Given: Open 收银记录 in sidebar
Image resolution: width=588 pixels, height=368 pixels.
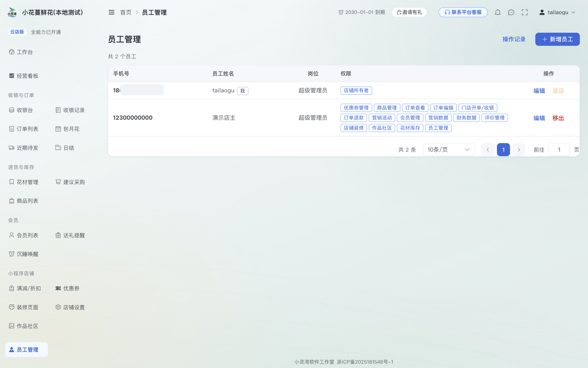Looking at the screenshot, I should pyautogui.click(x=70, y=110).
